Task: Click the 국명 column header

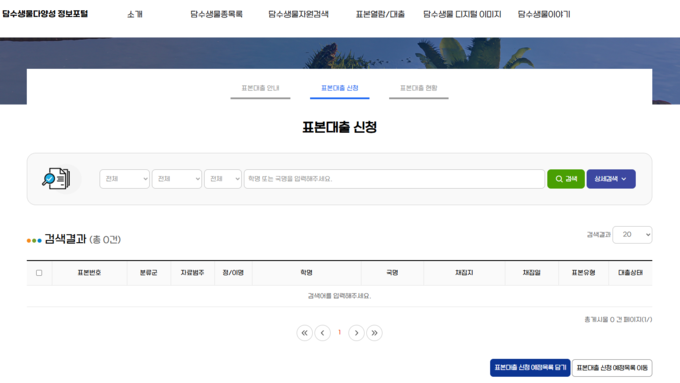Action: (x=392, y=273)
